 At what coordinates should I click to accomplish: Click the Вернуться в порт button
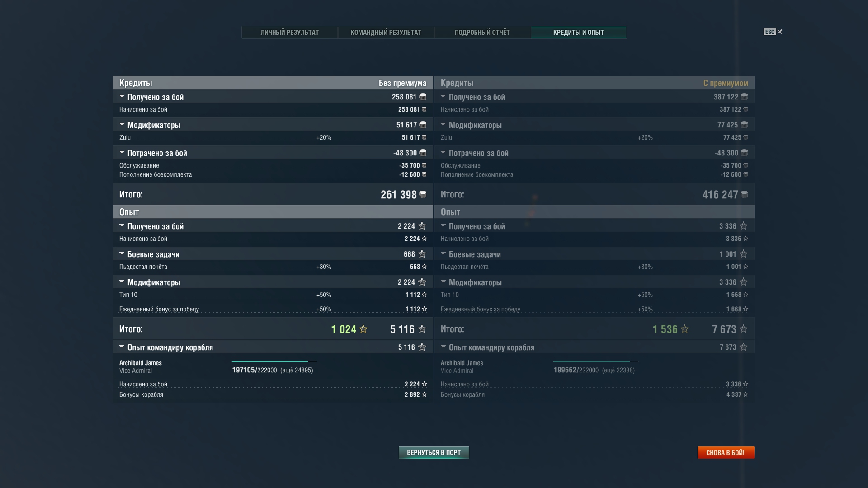434,452
